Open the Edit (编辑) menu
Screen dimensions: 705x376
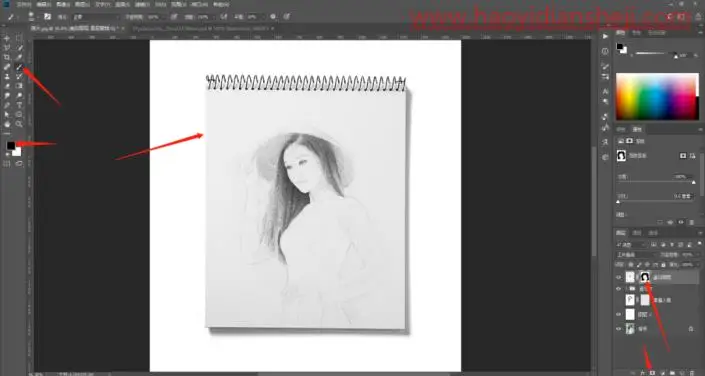(x=44, y=4)
